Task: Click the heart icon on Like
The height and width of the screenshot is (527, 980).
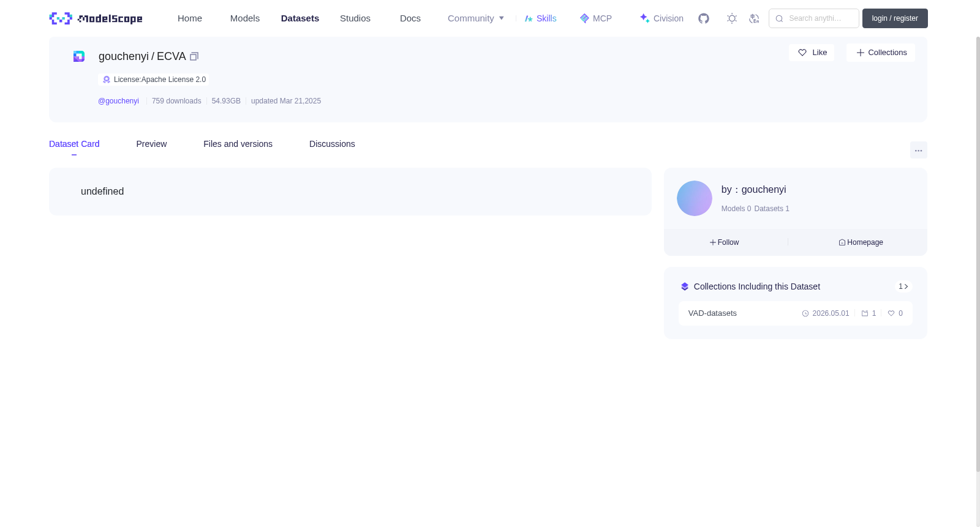Action: point(802,53)
